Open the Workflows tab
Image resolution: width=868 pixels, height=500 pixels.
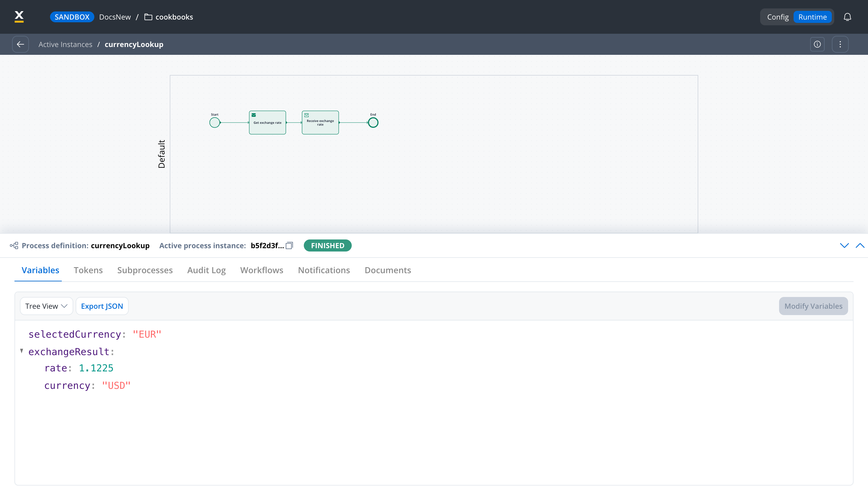[262, 270]
